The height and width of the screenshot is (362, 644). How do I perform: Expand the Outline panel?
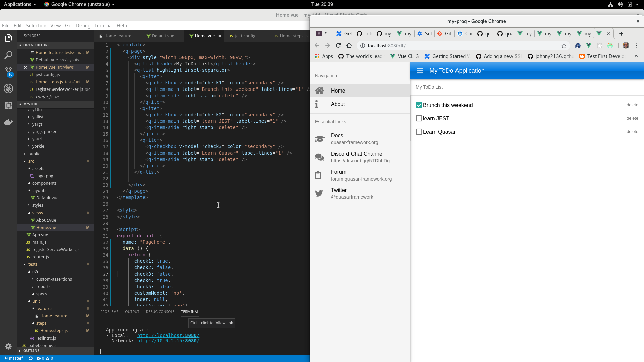[31, 351]
